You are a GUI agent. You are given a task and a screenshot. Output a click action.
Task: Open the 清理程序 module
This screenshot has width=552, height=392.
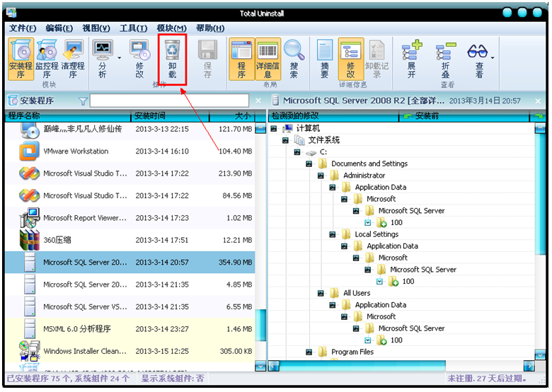73,59
